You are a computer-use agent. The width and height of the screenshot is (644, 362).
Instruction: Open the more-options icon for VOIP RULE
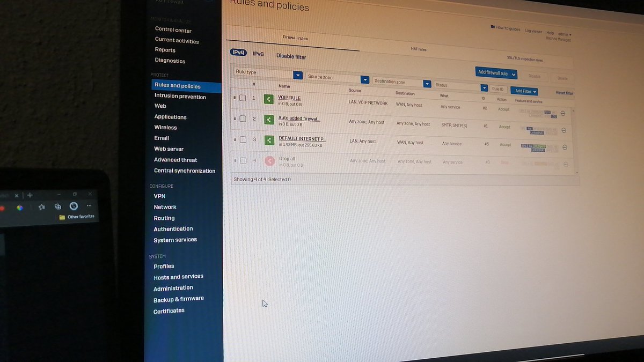[x=563, y=113]
